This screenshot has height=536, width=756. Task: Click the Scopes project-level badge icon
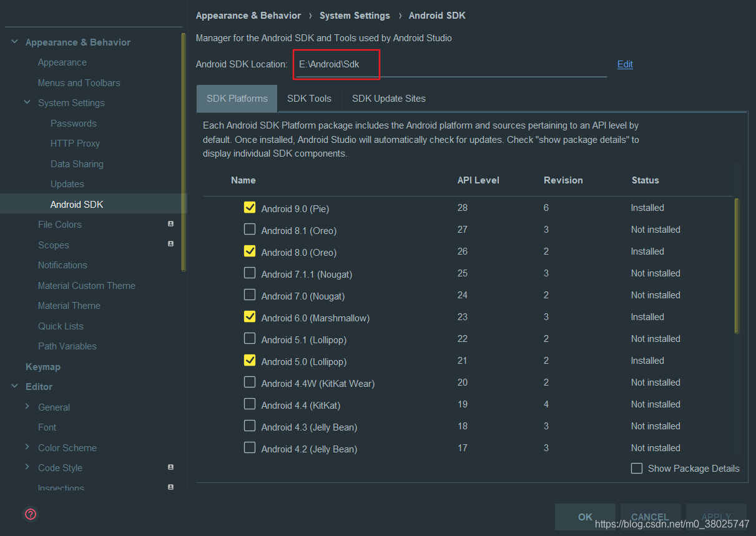click(170, 244)
